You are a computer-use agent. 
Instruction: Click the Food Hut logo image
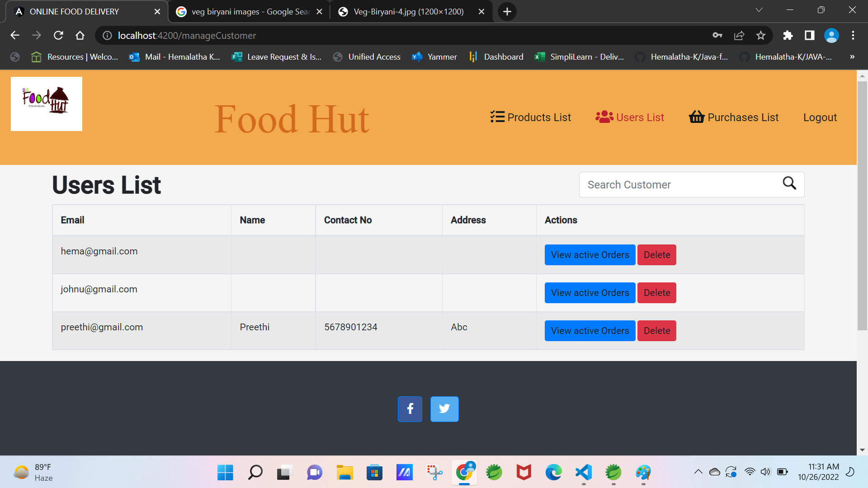47,104
